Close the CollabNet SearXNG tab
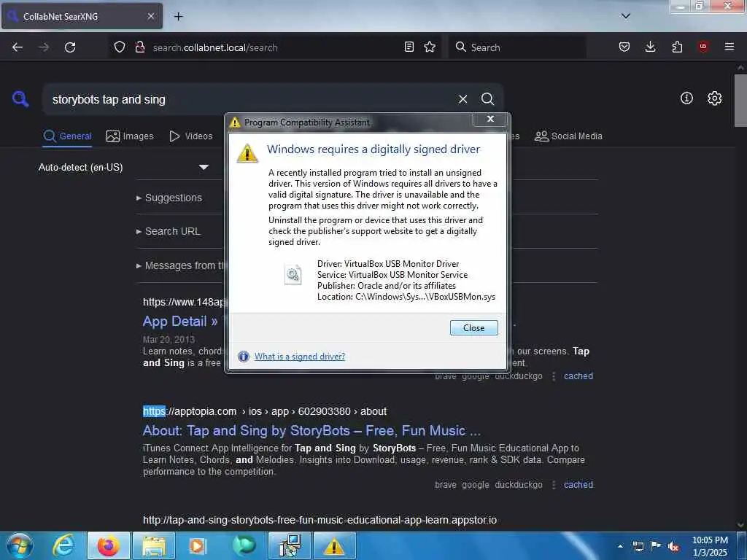 pyautogui.click(x=150, y=16)
